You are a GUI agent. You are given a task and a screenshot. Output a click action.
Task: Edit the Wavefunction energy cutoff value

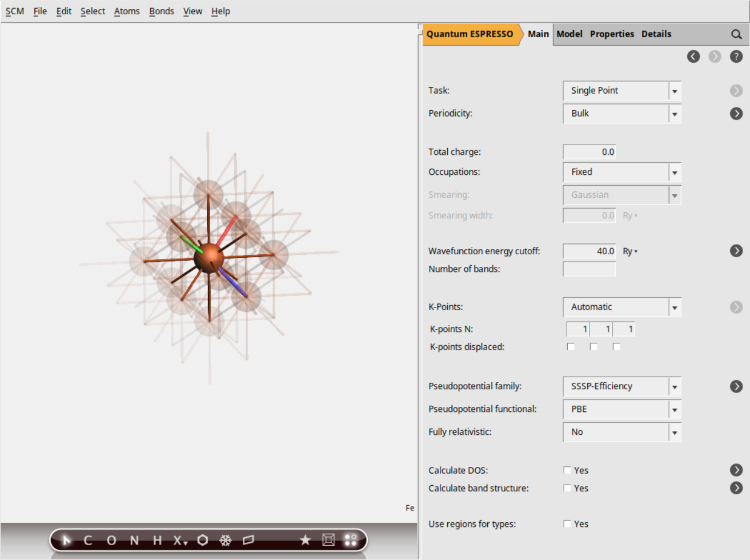coord(589,251)
